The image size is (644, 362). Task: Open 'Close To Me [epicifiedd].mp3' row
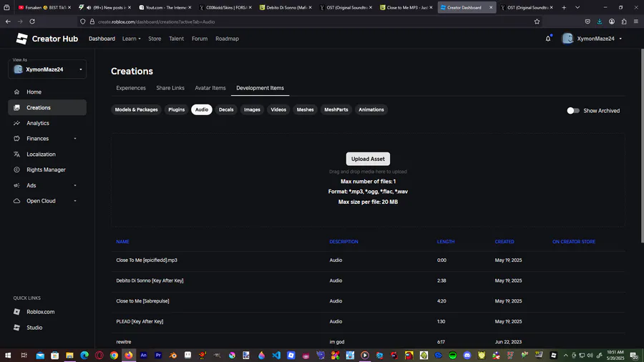coord(368,260)
